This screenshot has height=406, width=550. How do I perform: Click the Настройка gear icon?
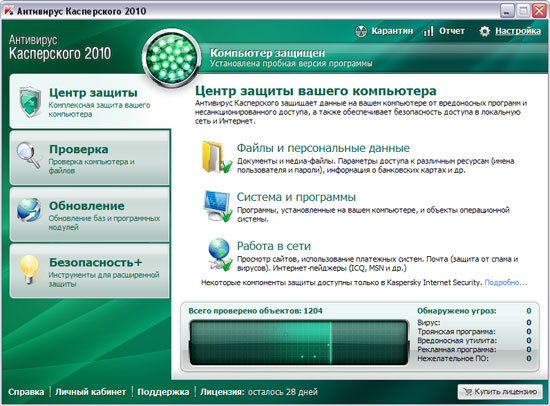[x=484, y=31]
